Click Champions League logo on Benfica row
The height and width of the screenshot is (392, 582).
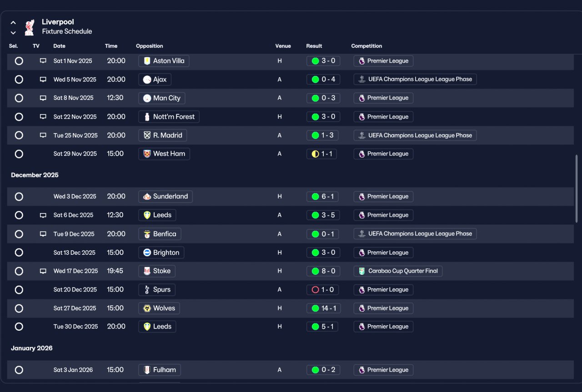pos(361,234)
